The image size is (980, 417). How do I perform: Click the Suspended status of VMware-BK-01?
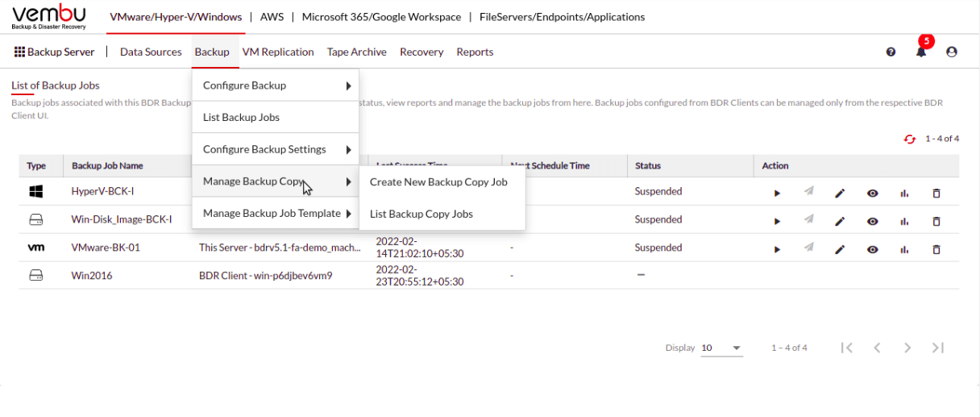coord(658,248)
